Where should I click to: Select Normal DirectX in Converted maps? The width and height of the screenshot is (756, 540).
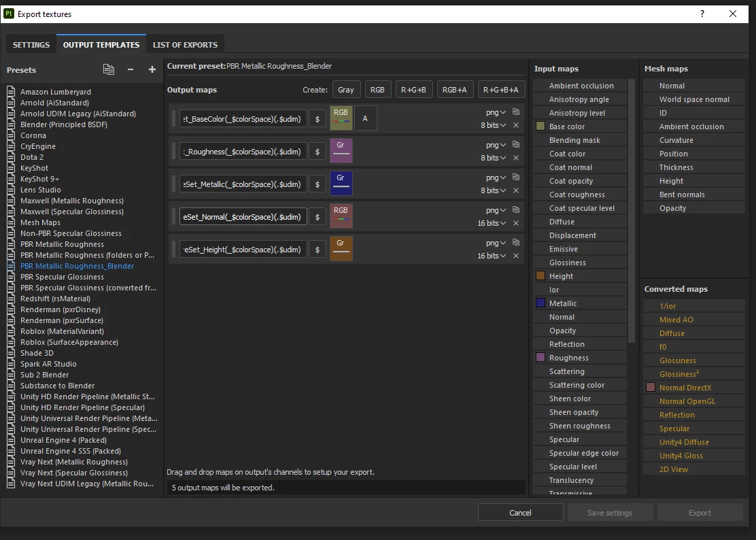click(694, 387)
